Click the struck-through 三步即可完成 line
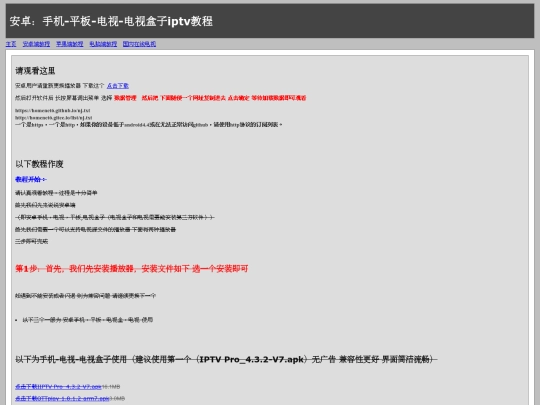This screenshot has height=405, width=540. 31,241
